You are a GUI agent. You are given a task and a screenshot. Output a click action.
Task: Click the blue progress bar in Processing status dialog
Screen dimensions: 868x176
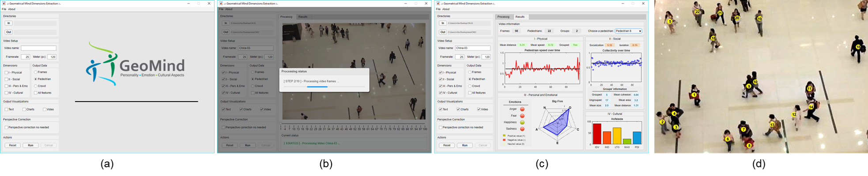[x=317, y=87]
